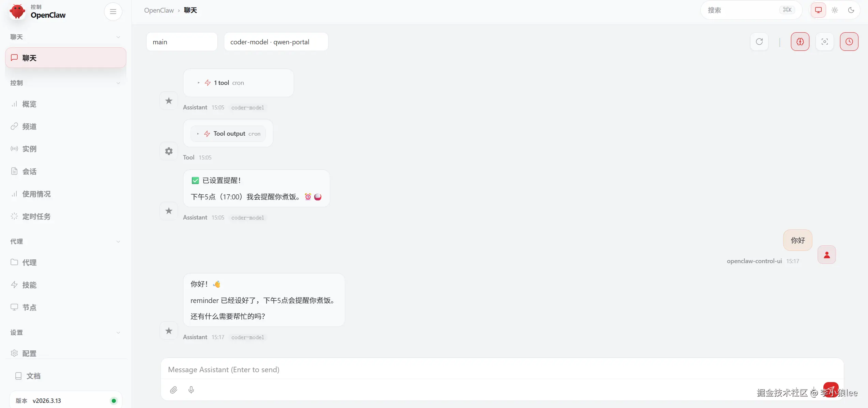The height and width of the screenshot is (408, 868).
Task: Expand the Tool output cron entry
Action: point(228,134)
